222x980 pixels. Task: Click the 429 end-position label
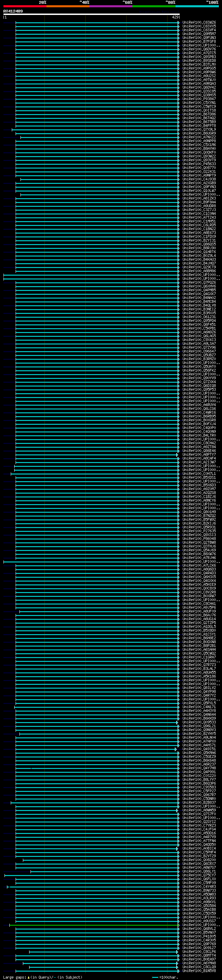pyautogui.click(x=175, y=17)
